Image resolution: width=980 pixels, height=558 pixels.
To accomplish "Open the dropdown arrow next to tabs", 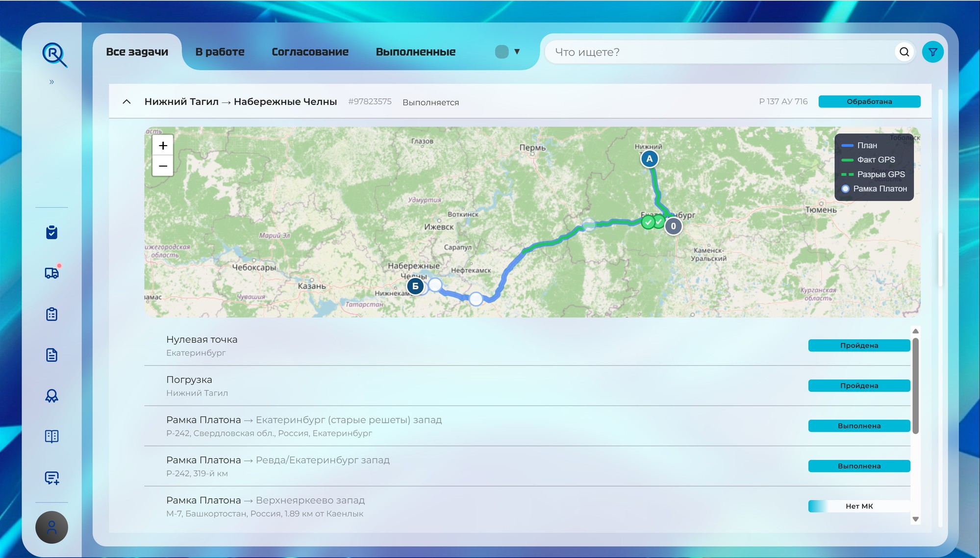I will click(x=517, y=51).
